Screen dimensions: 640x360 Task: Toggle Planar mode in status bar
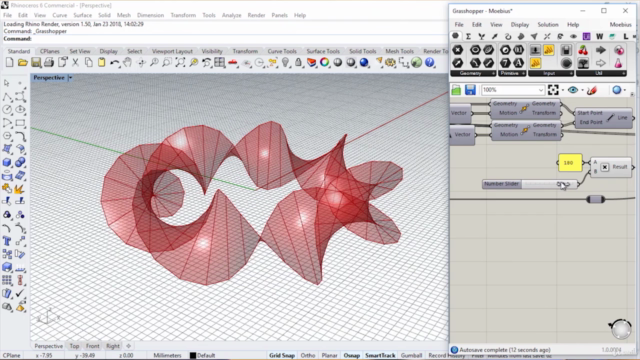(x=329, y=356)
